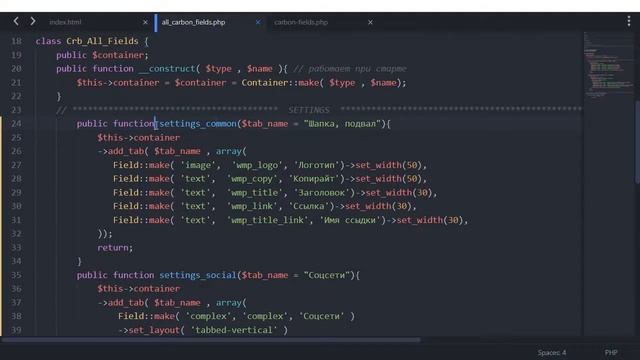Click the SETTINGS comment divider text

coord(309,110)
